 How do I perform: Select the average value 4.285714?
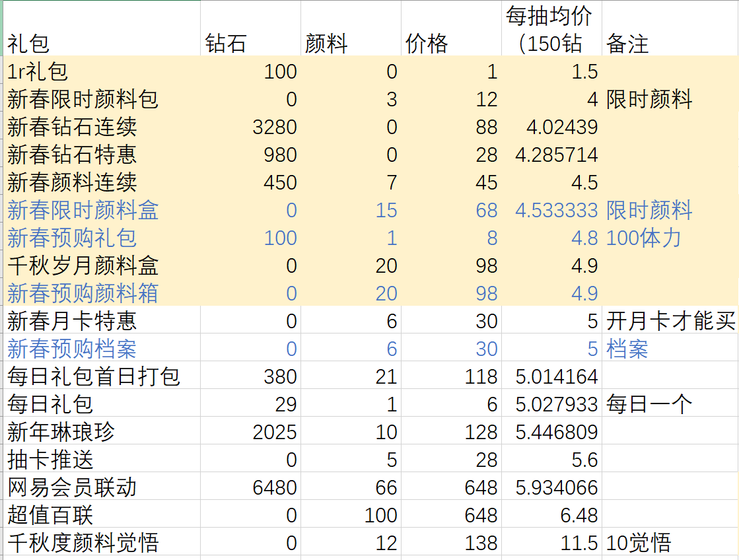[557, 155]
